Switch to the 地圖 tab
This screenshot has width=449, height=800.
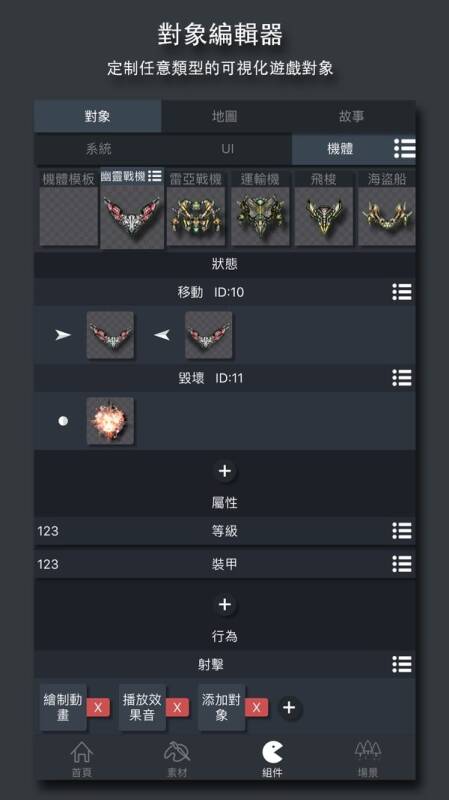(x=224, y=116)
